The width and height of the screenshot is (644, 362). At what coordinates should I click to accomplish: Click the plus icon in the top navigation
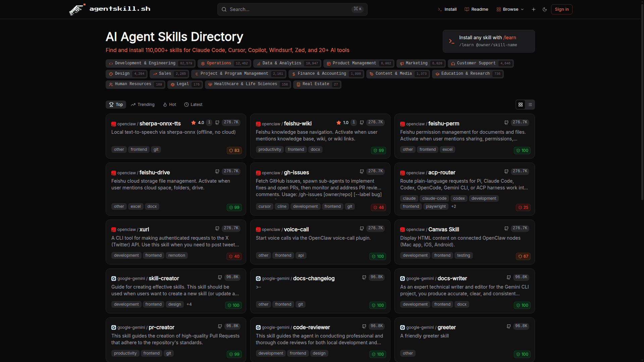(x=534, y=9)
